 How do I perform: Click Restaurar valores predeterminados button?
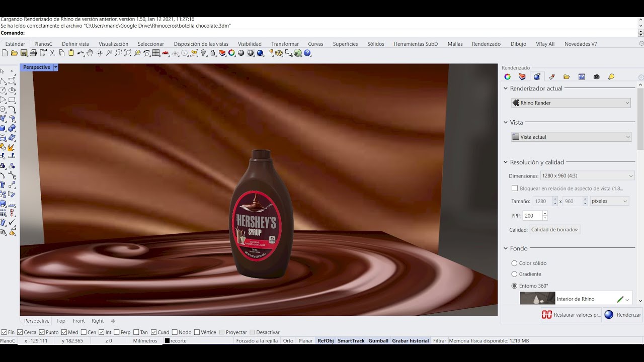coord(571,315)
